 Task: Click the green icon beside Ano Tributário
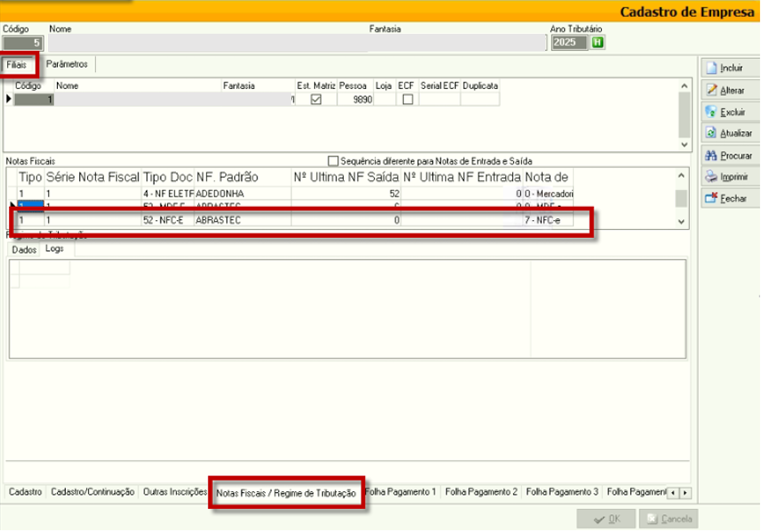click(598, 43)
